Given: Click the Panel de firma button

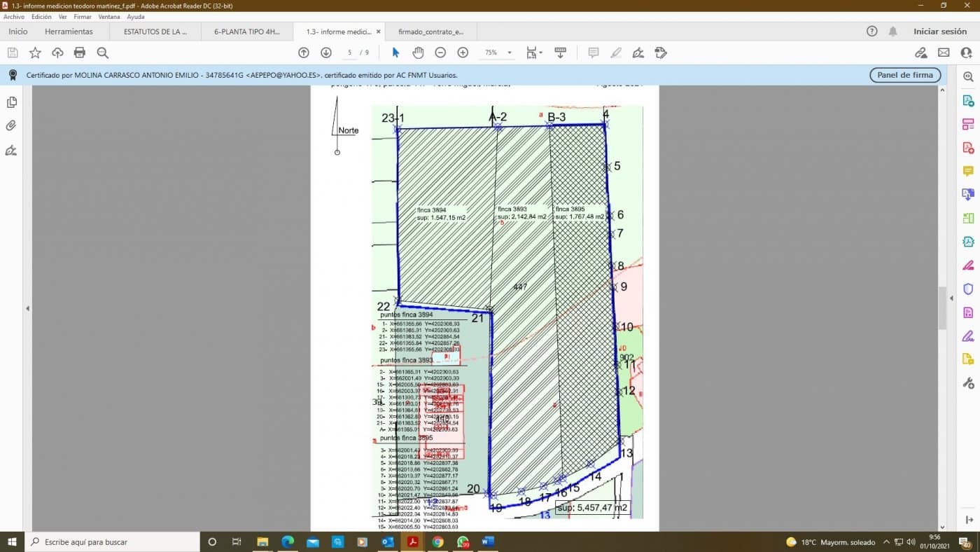Looking at the screenshot, I should tap(904, 75).
